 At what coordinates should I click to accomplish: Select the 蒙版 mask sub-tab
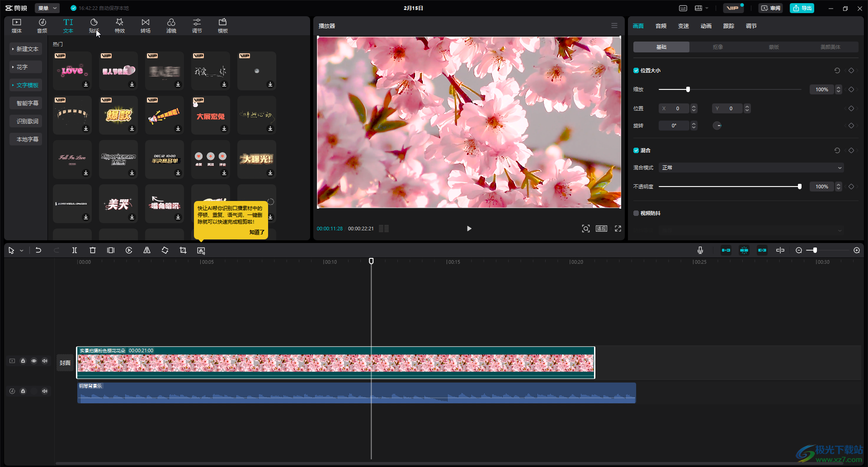click(x=774, y=47)
